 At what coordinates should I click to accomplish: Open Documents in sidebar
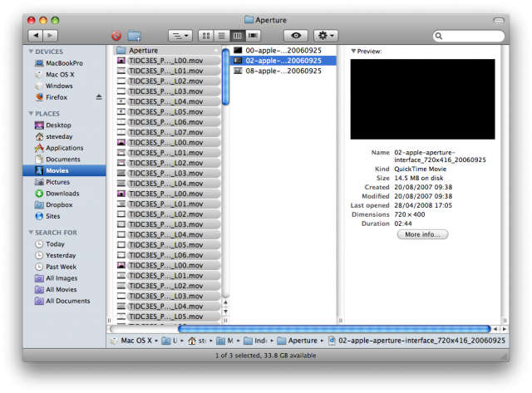(x=64, y=160)
